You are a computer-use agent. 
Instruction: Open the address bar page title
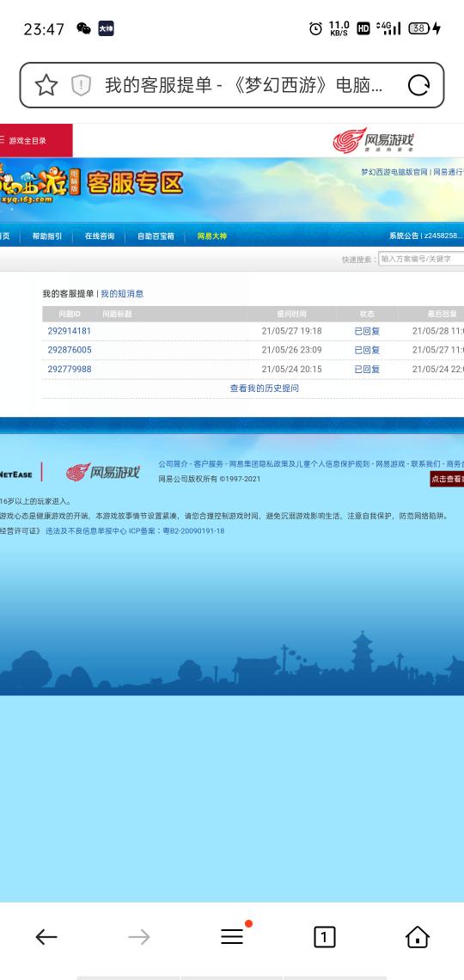point(243,85)
